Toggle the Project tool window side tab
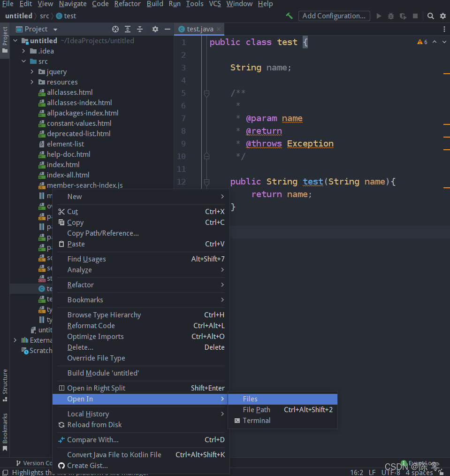Image resolution: width=450 pixels, height=476 pixels. [x=5, y=40]
